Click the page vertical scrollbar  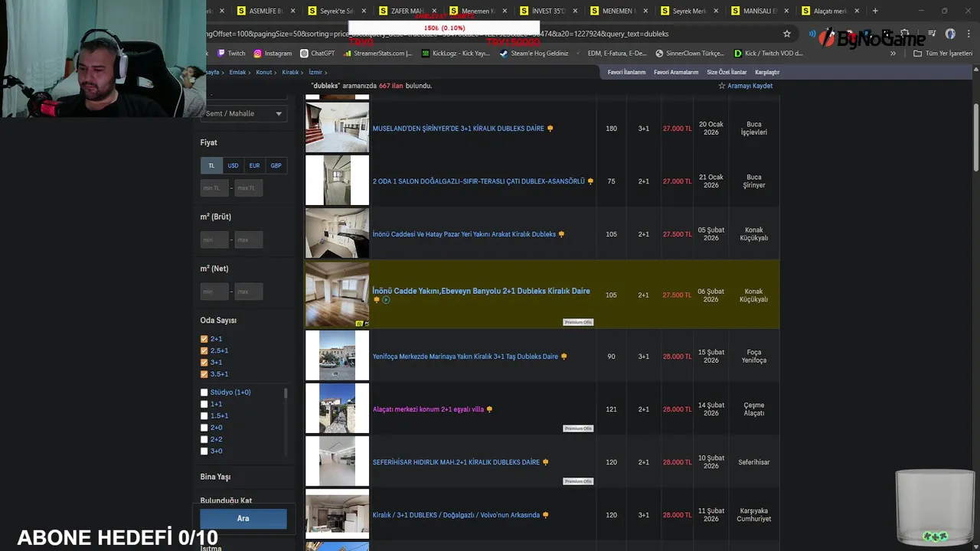976,136
